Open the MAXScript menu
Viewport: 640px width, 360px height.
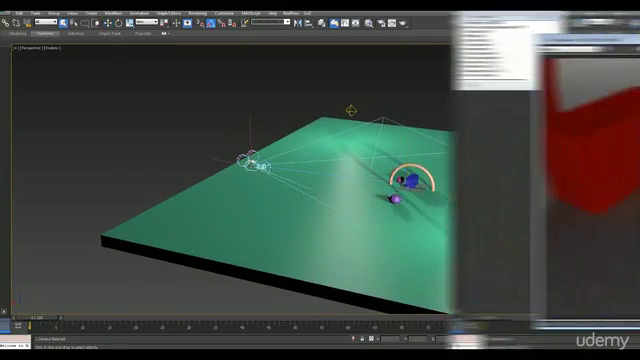(251, 13)
